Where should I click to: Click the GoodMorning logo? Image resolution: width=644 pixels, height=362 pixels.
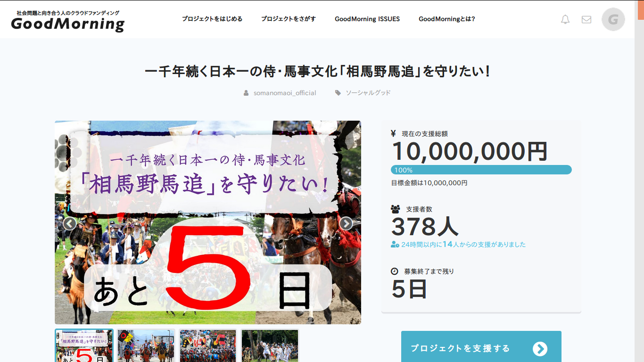(x=68, y=21)
